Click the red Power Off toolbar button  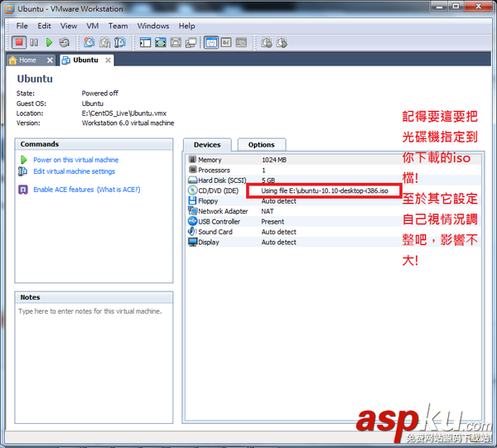tap(19, 42)
